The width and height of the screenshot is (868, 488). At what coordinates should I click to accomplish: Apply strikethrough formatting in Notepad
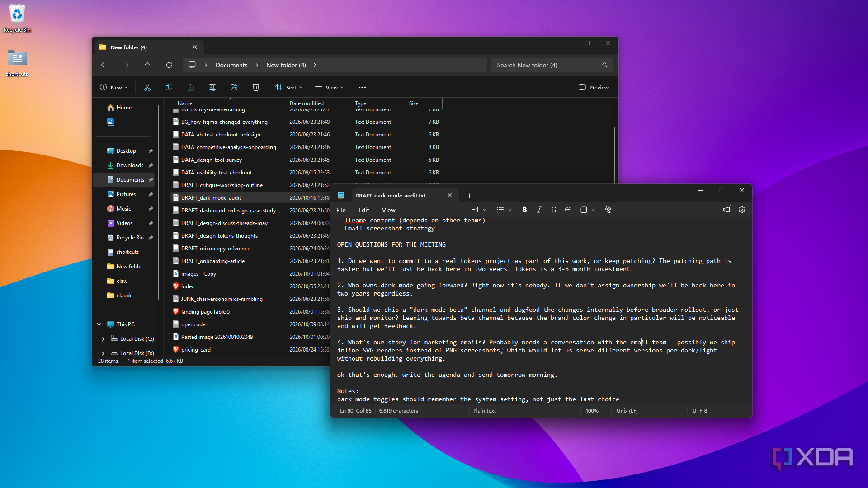553,210
